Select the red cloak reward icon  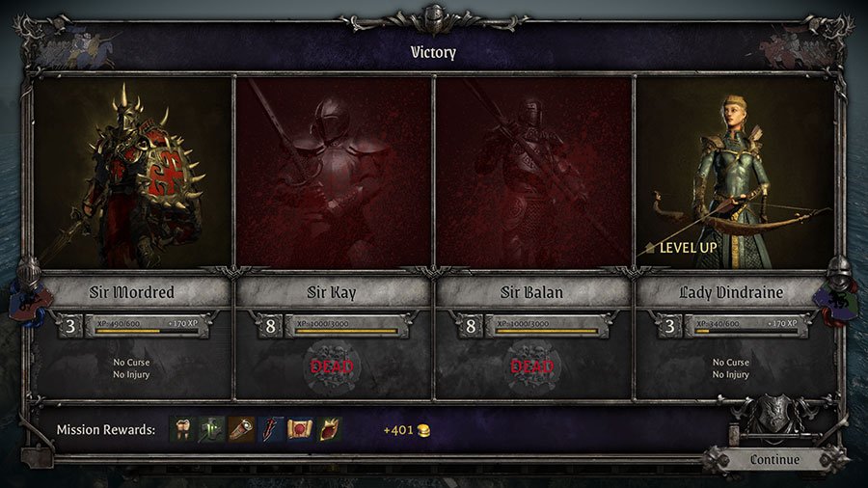(x=330, y=429)
